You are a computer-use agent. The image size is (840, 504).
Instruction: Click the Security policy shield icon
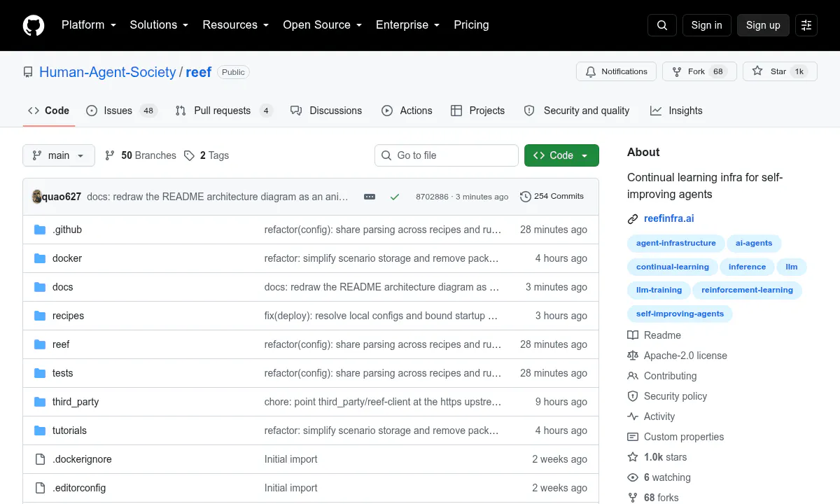(x=633, y=396)
